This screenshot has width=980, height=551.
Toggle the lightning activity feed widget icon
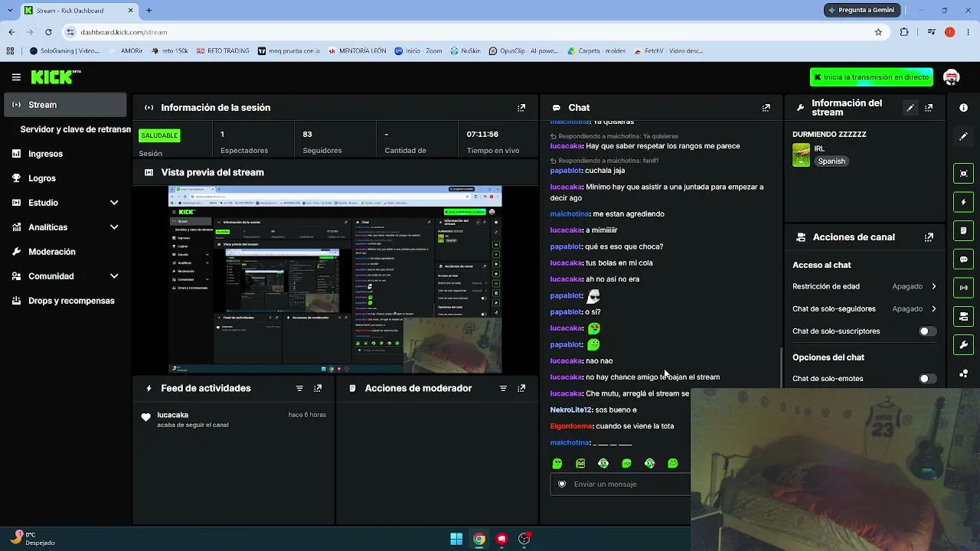(x=964, y=202)
